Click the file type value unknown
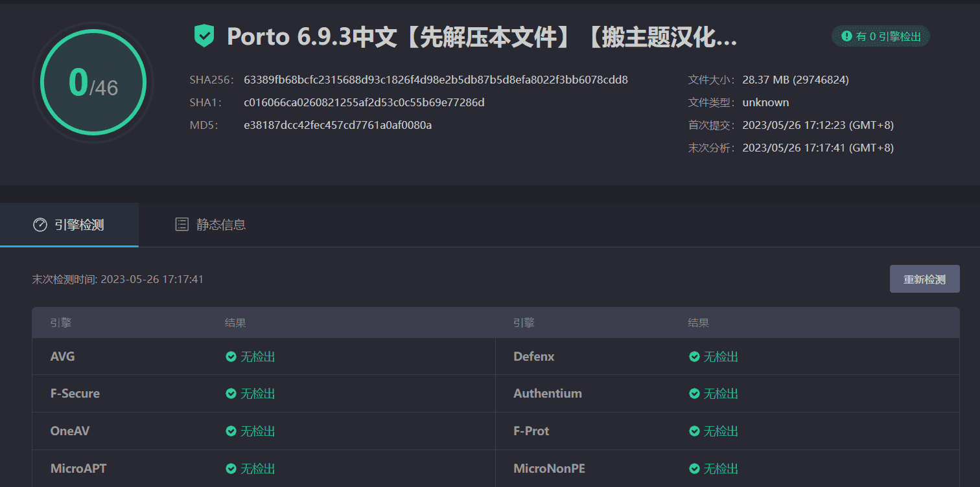Screen dimensions: 980x487 765,102
